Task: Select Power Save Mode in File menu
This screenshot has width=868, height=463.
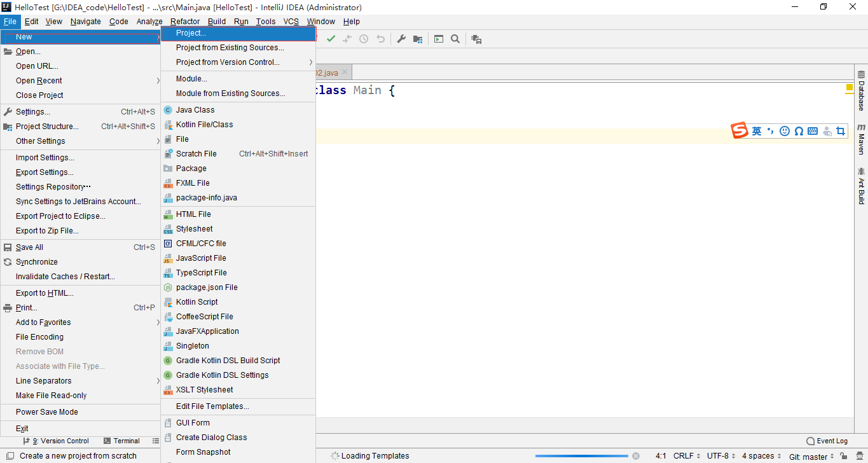Action: (81, 412)
